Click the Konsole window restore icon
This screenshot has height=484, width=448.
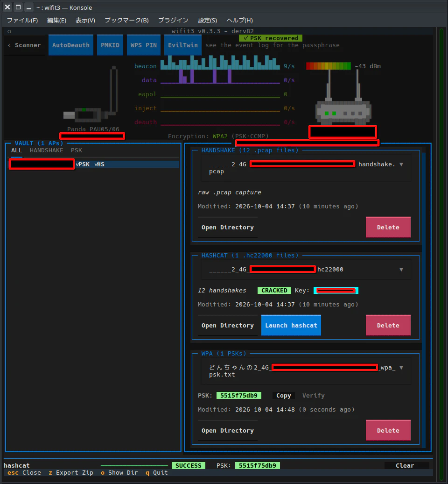pos(18,7)
